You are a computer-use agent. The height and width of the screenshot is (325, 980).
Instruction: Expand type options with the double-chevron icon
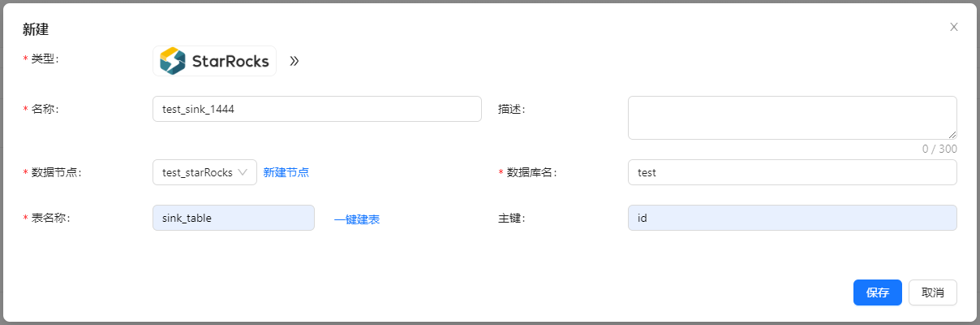(x=294, y=61)
